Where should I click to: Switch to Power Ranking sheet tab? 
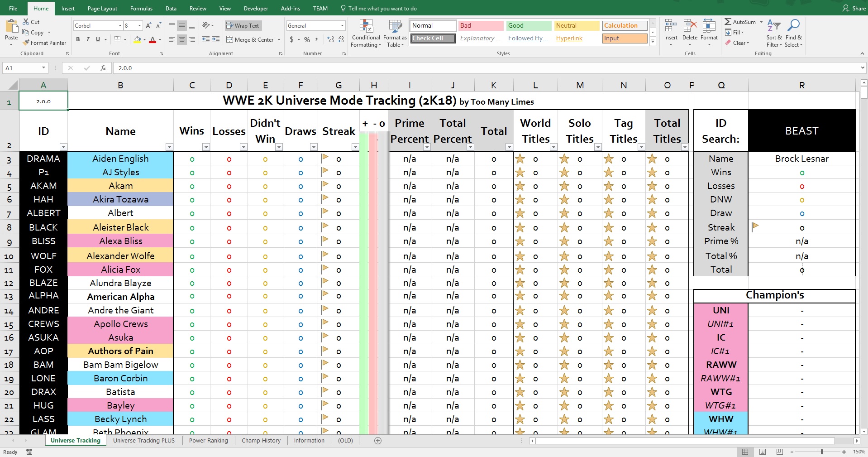(x=208, y=440)
